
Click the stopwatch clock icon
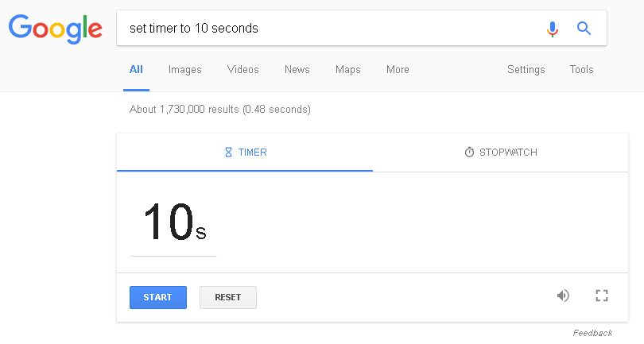click(x=469, y=152)
